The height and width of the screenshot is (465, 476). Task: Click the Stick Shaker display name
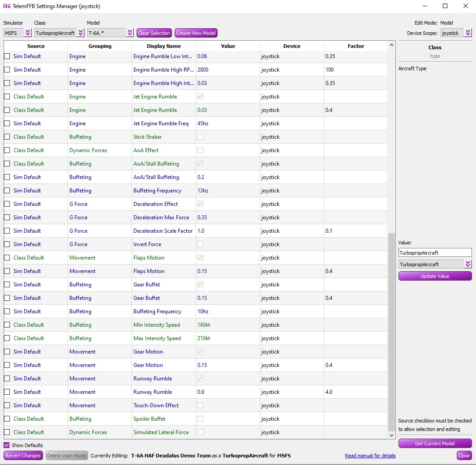tap(147, 137)
